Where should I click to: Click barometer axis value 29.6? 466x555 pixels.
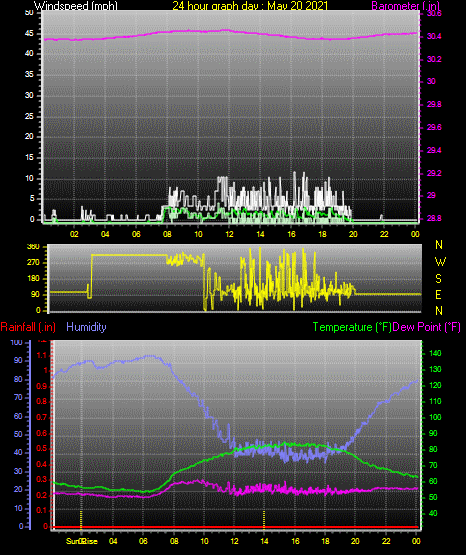pyautogui.click(x=434, y=127)
